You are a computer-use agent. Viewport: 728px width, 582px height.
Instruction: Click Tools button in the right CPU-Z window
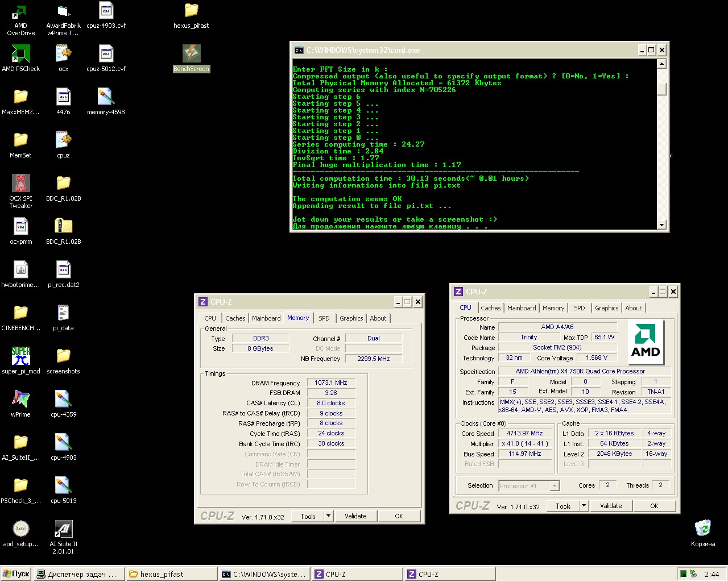click(x=563, y=506)
